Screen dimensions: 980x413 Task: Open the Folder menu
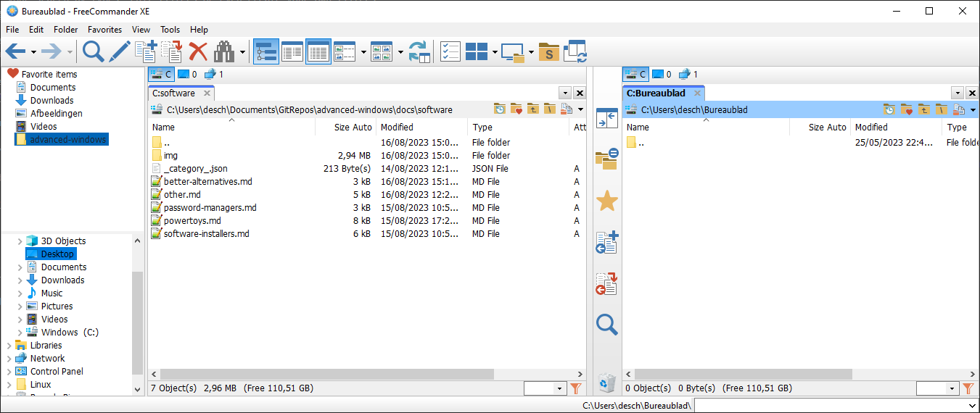[x=66, y=30]
